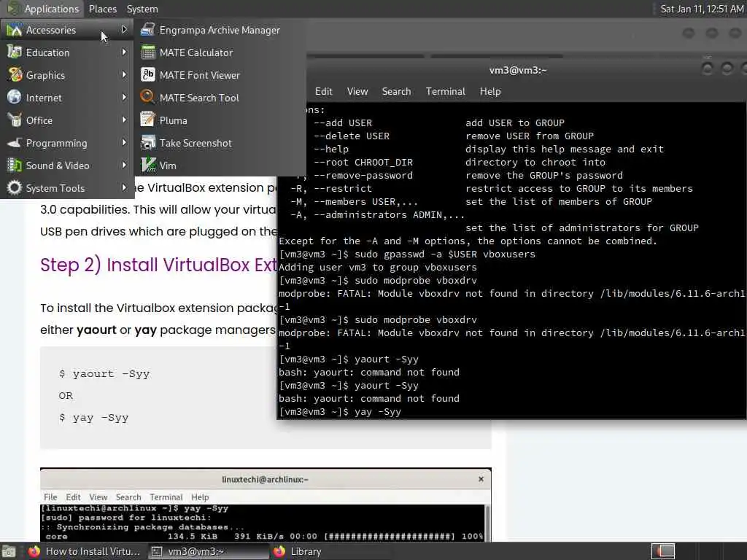747x560 pixels.
Task: Click '$ yay -Syy' in the webpage code block
Action: click(94, 418)
